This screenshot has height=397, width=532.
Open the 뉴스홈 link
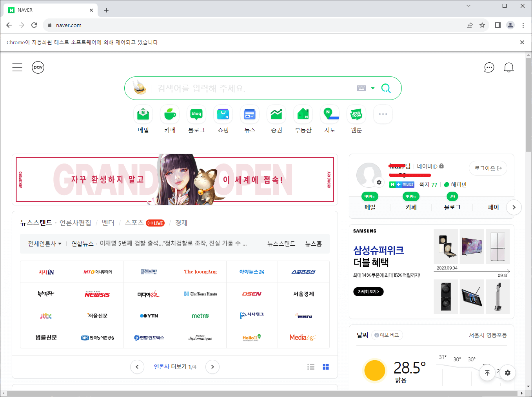(314, 244)
